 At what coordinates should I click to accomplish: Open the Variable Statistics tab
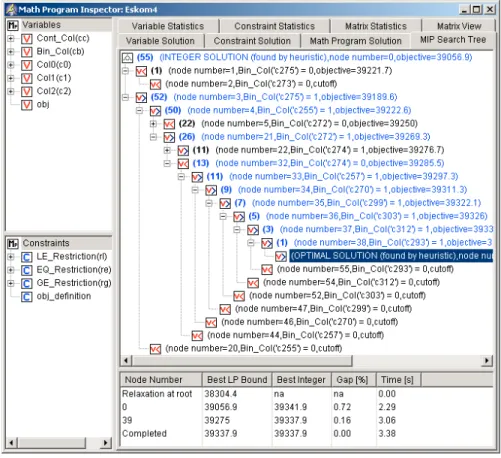[x=168, y=26]
